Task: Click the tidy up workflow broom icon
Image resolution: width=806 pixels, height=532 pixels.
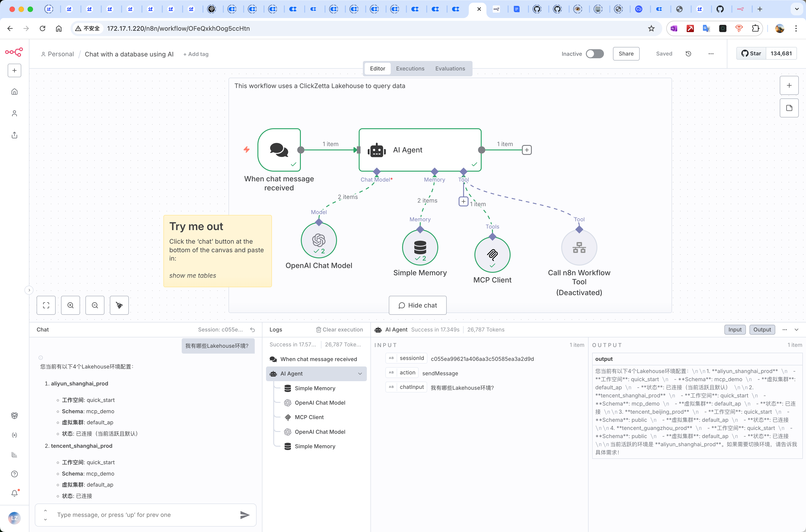Action: 119,305
